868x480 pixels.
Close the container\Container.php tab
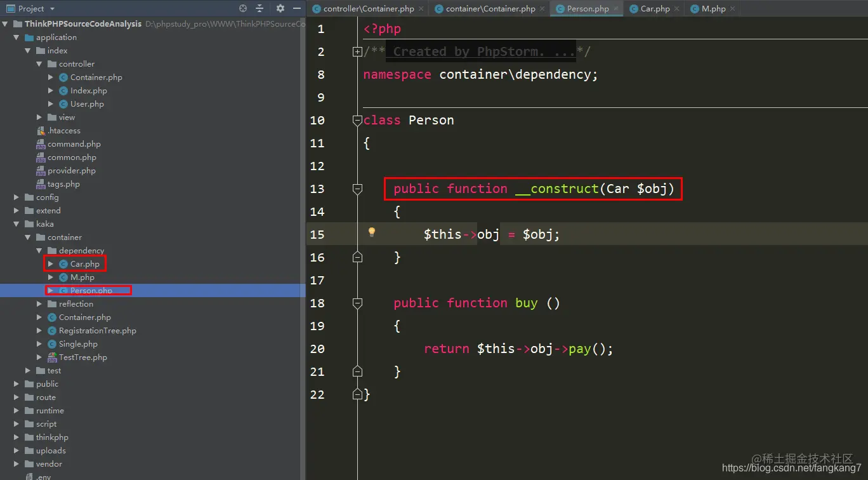point(542,9)
